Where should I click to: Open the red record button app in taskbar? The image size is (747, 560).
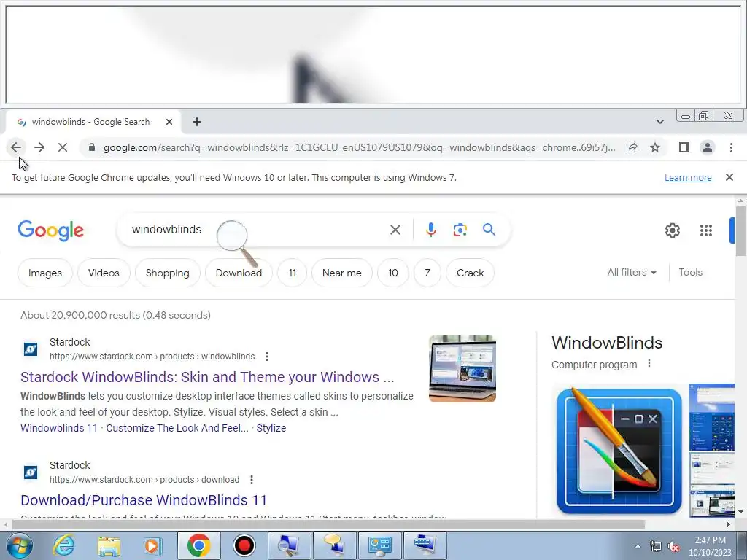(x=244, y=545)
